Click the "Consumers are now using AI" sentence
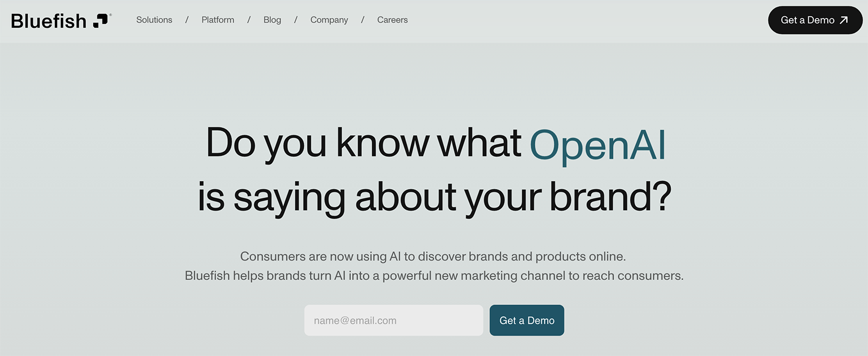This screenshot has width=868, height=356. click(x=433, y=256)
